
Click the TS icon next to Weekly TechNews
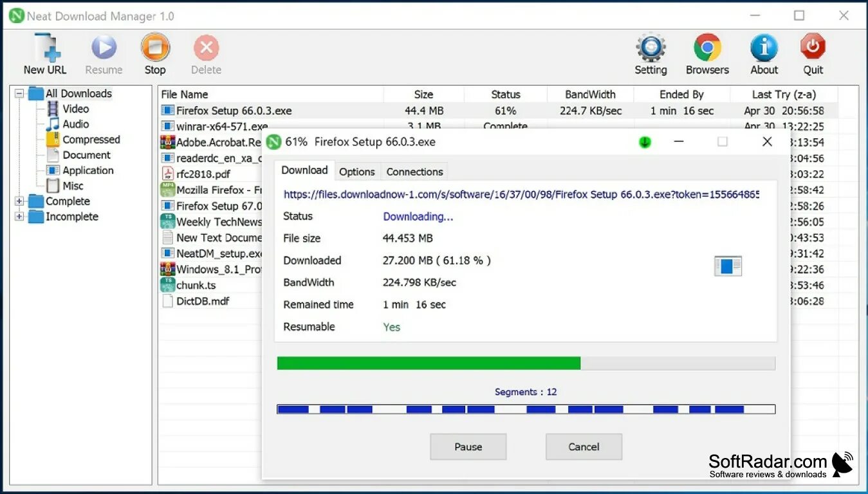point(167,221)
